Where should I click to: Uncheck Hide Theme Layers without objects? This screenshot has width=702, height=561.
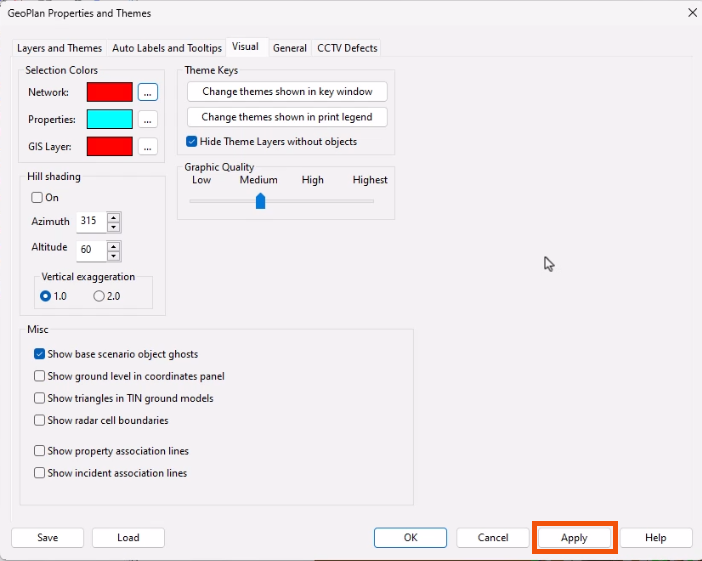point(192,141)
